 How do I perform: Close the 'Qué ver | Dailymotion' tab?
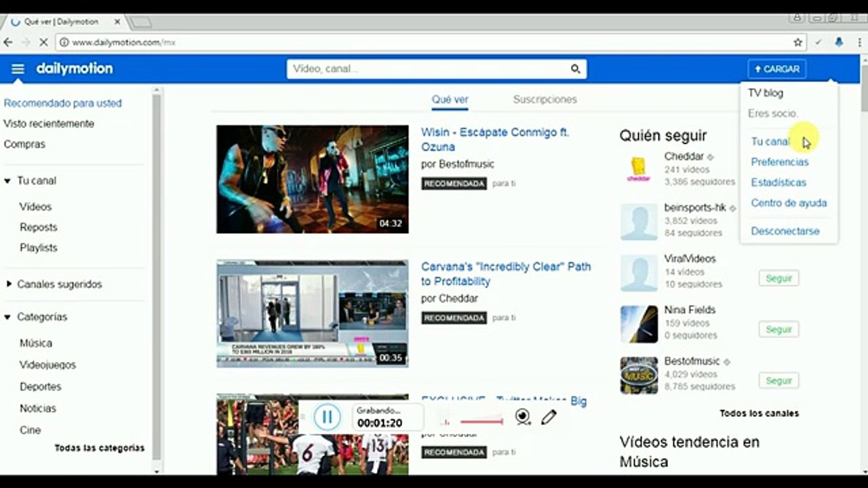coord(117,22)
